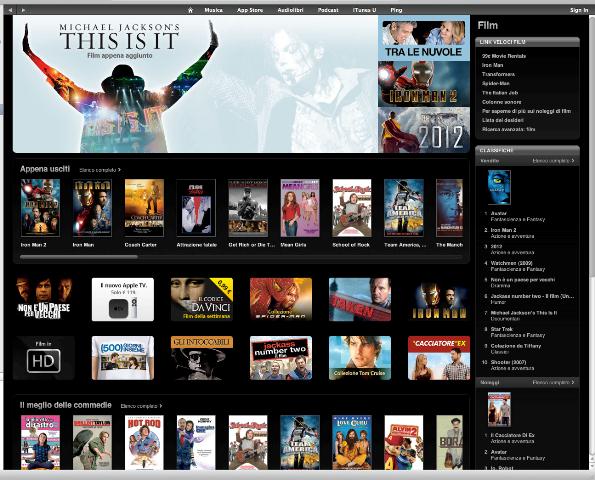Open the Mean Girls poster

coord(300,208)
